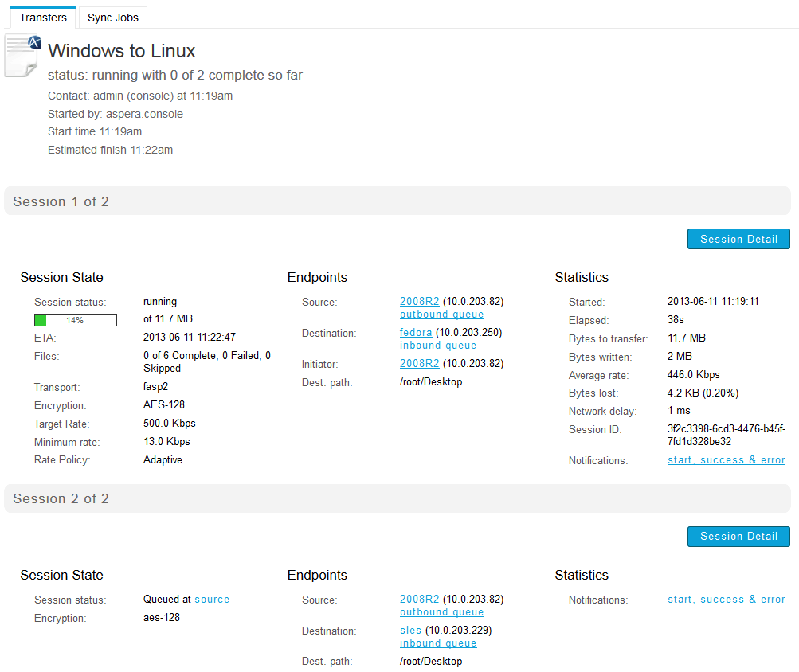Open 2008R2 source link in Session 1
The image size is (799, 672).
[419, 301]
